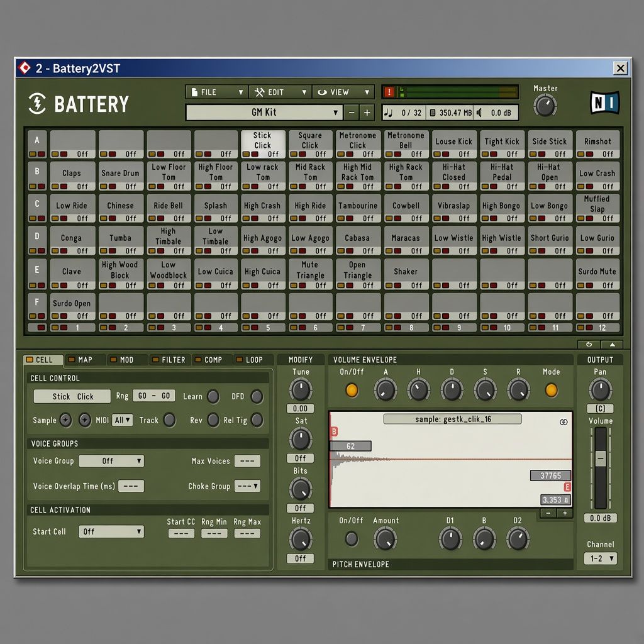Click the pitch envelope D1 knob
Image resolution: width=644 pixels, height=644 pixels.
coord(450,539)
